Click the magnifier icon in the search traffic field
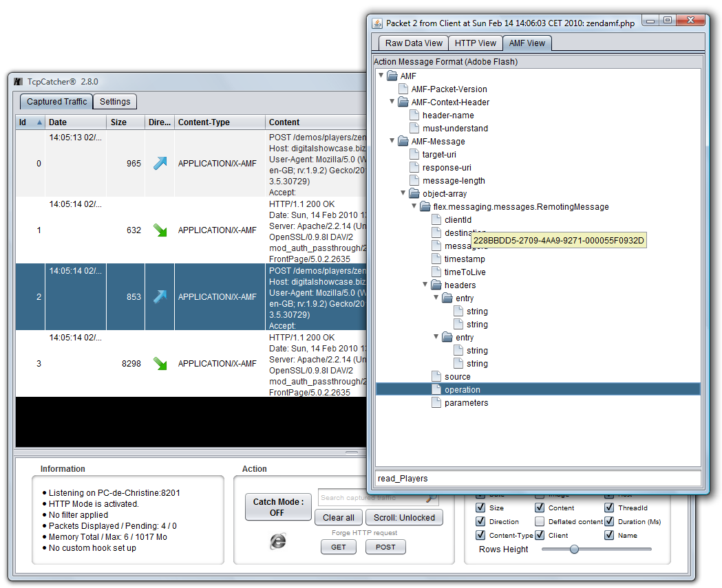Screen dimensions: 722x588 point(431,497)
